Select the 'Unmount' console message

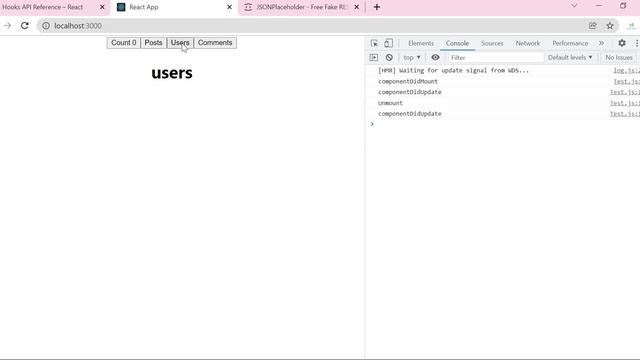pos(390,103)
